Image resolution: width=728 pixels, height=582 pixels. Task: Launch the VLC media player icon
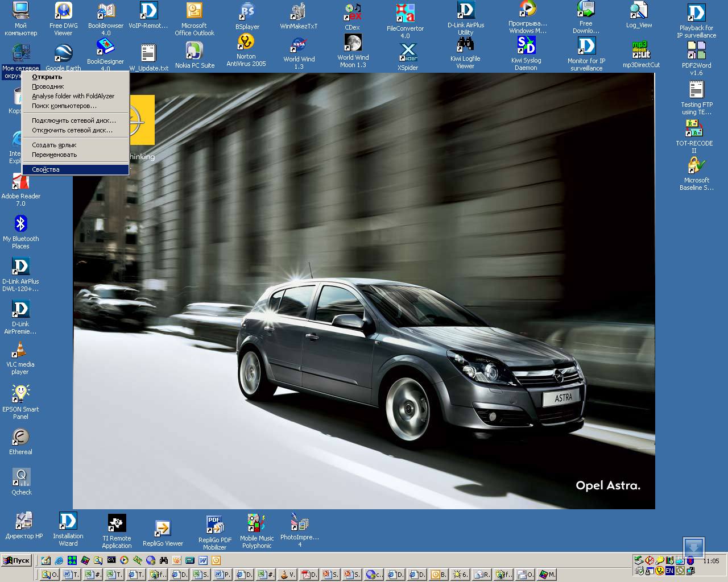click(20, 351)
